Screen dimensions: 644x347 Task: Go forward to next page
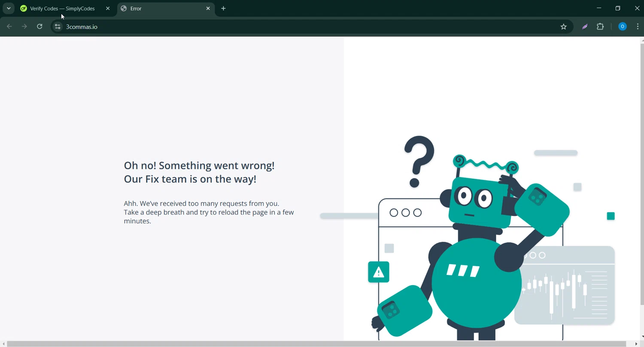pos(24,27)
